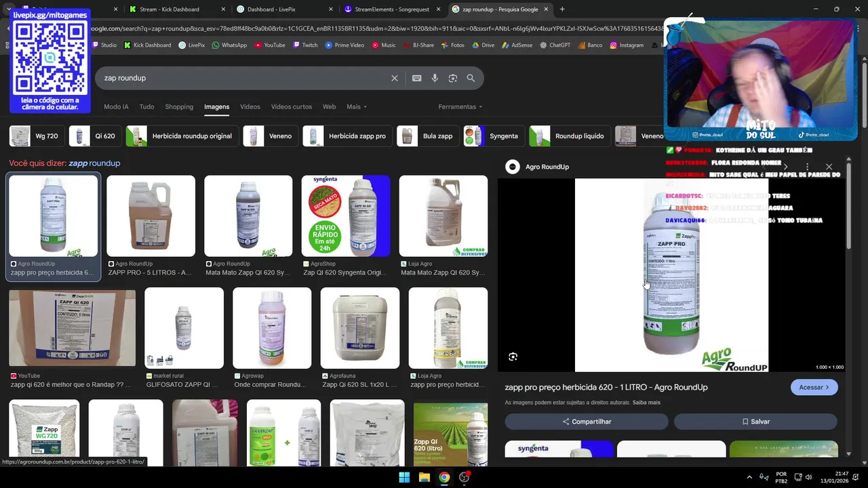Screen dimensions: 868x488
Task: Click the magnifier search icon
Action: point(471,78)
